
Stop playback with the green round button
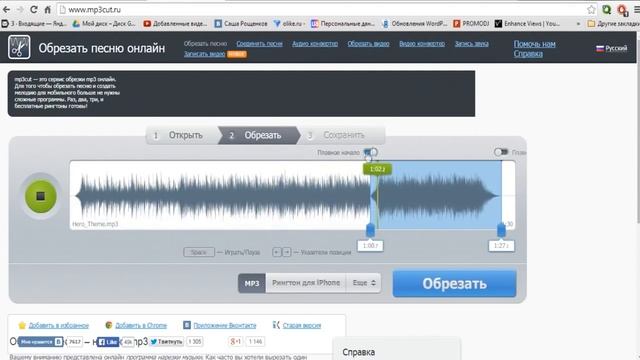point(40,196)
